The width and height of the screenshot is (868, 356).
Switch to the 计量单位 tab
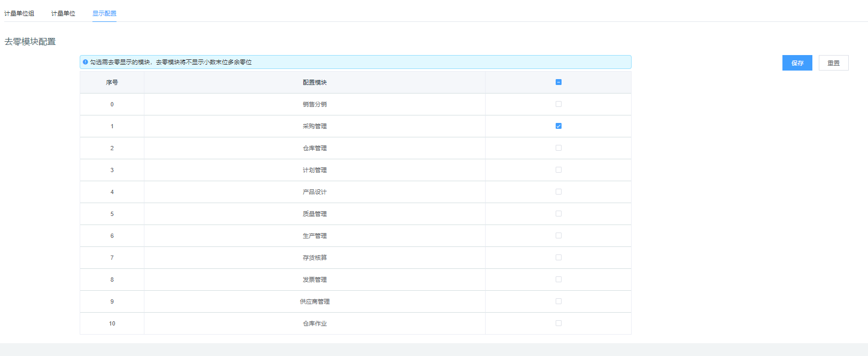click(x=63, y=13)
